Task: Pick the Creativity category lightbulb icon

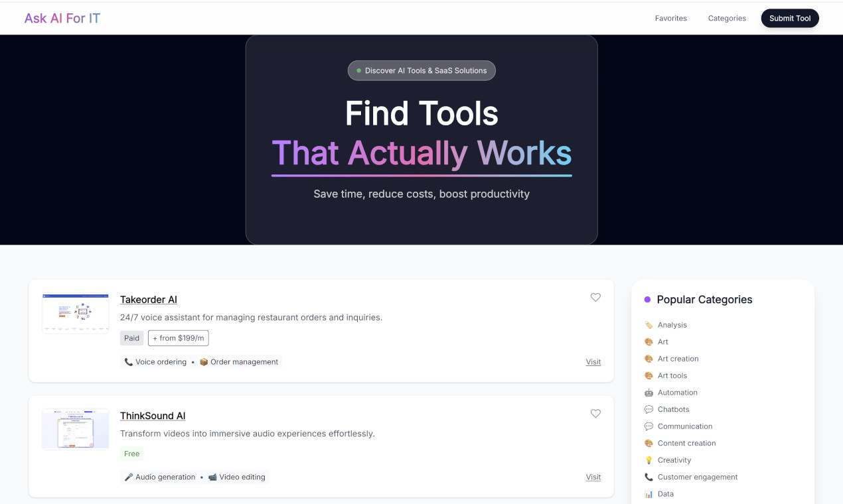Action: pos(649,460)
